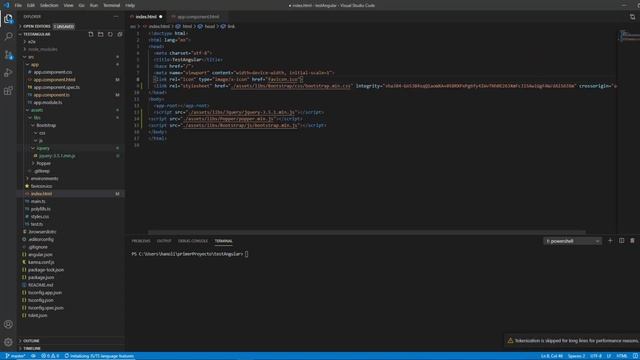640x360 pixels.
Task: Expand the Timeline section
Action: [x=32, y=349]
